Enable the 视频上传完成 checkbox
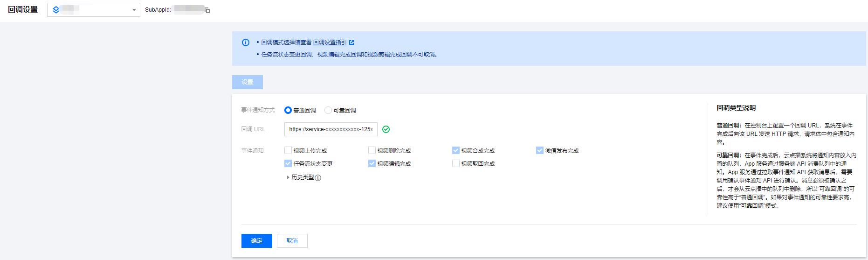Image resolution: width=868 pixels, height=260 pixels. coord(288,150)
